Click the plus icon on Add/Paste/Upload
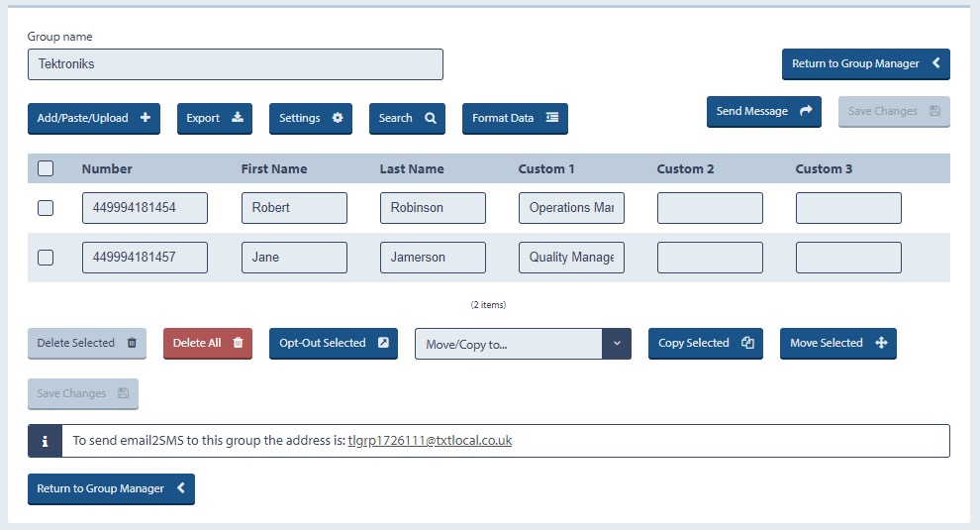Viewport: 980px width, 530px height. pos(145,118)
